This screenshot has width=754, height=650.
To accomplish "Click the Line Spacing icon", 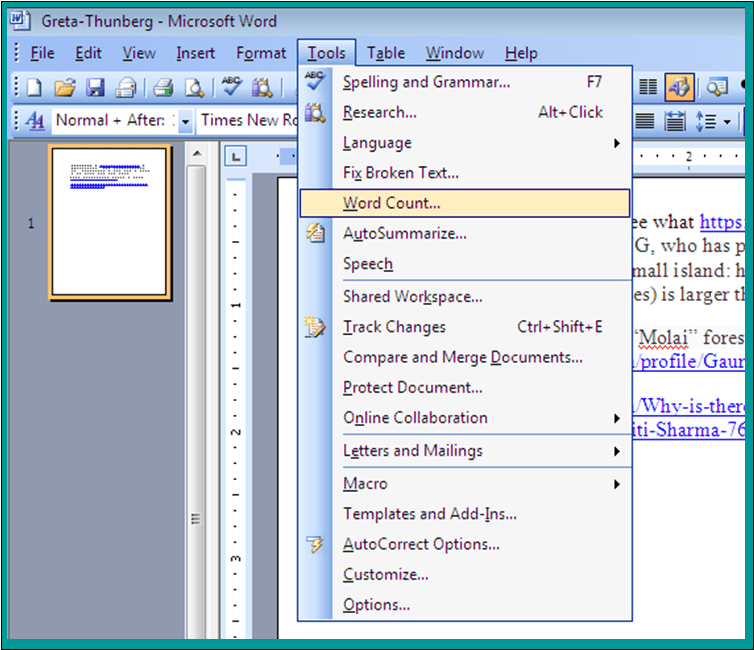I will point(706,121).
